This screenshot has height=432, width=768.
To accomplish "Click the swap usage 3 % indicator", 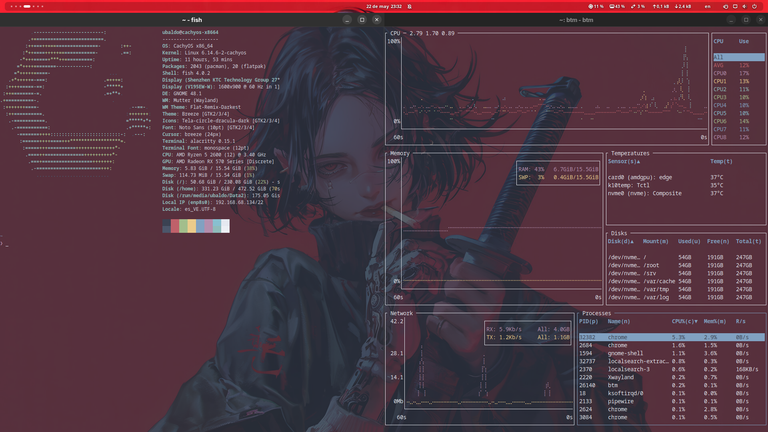I will (x=638, y=6).
